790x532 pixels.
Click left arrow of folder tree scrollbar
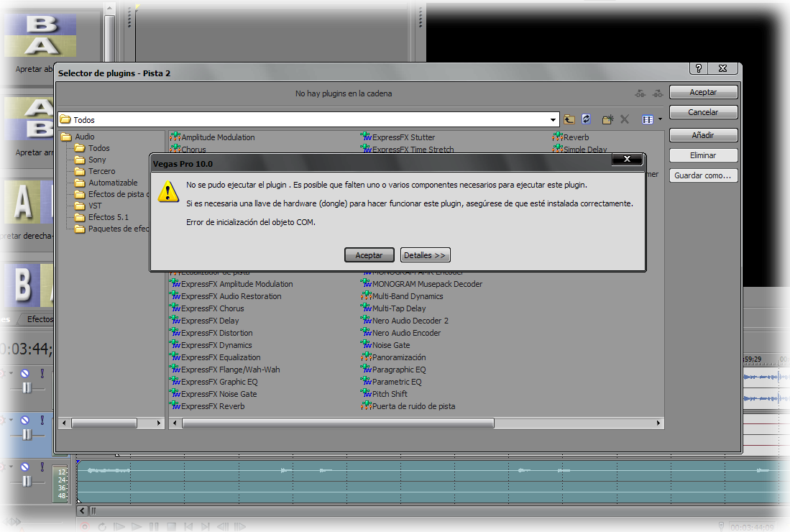click(64, 423)
